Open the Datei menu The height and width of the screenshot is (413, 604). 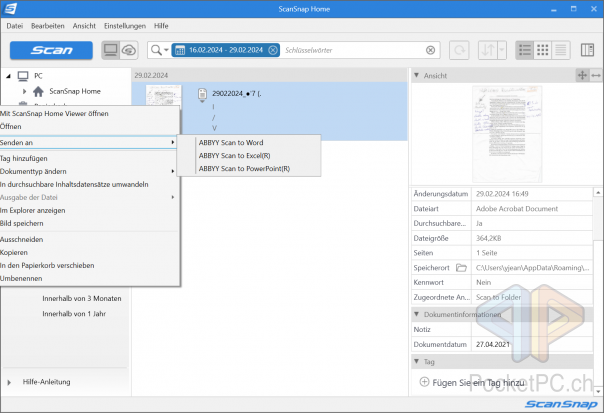point(15,26)
